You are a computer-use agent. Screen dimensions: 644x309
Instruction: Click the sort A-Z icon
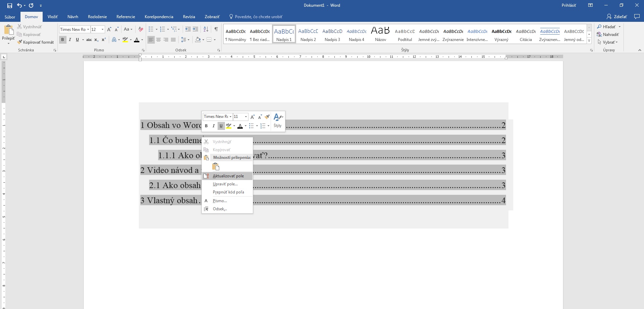pyautogui.click(x=206, y=30)
